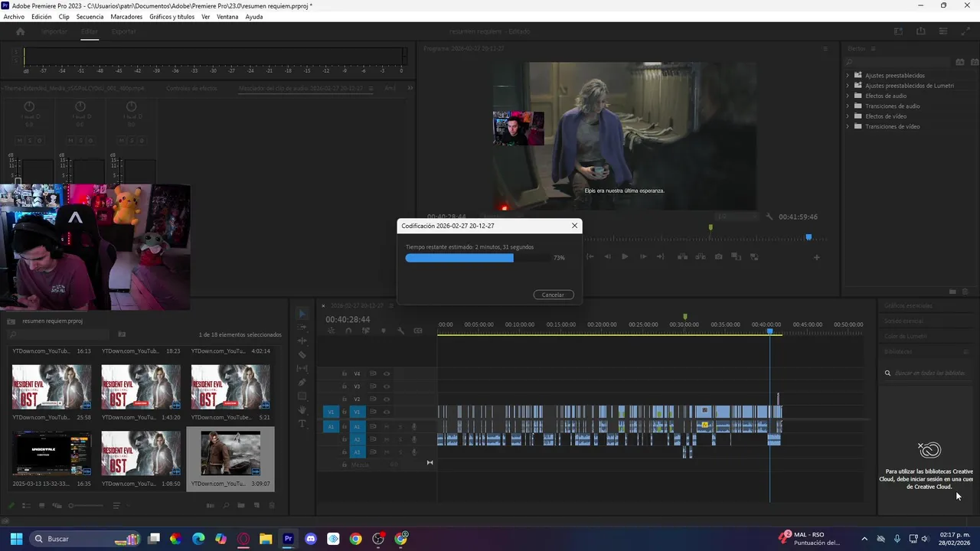Viewport: 980px width, 551px height.
Task: Select the Pen tool
Action: tap(302, 383)
